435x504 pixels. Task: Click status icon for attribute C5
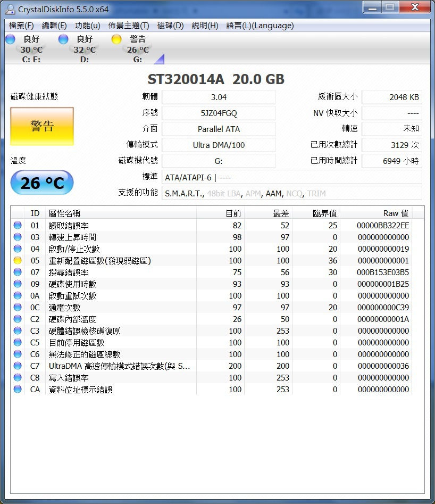pos(18,342)
